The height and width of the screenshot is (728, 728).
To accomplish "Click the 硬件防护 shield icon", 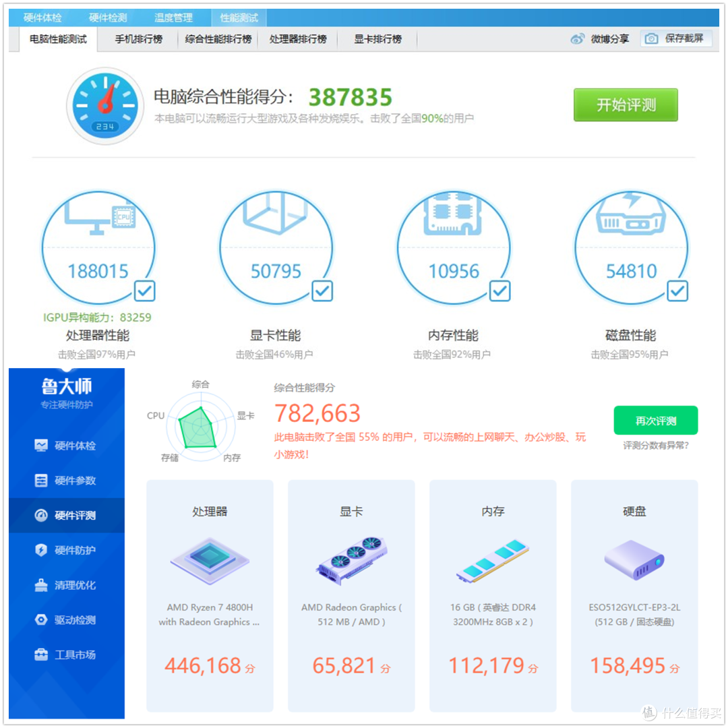I will click(41, 550).
